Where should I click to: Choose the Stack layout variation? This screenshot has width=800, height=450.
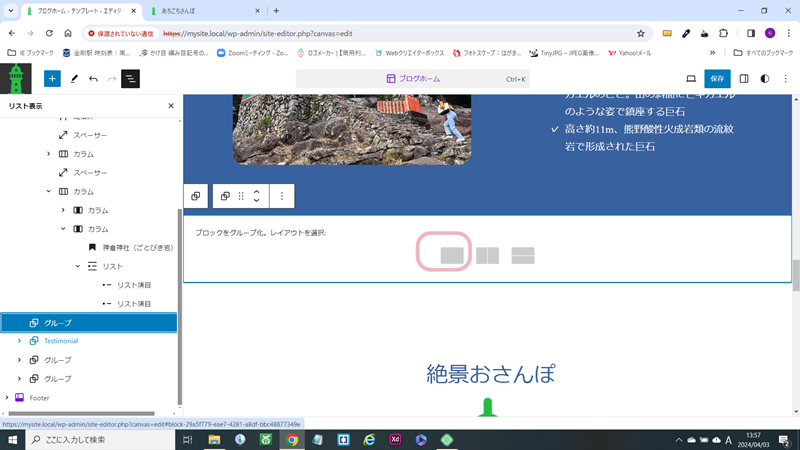click(x=522, y=255)
